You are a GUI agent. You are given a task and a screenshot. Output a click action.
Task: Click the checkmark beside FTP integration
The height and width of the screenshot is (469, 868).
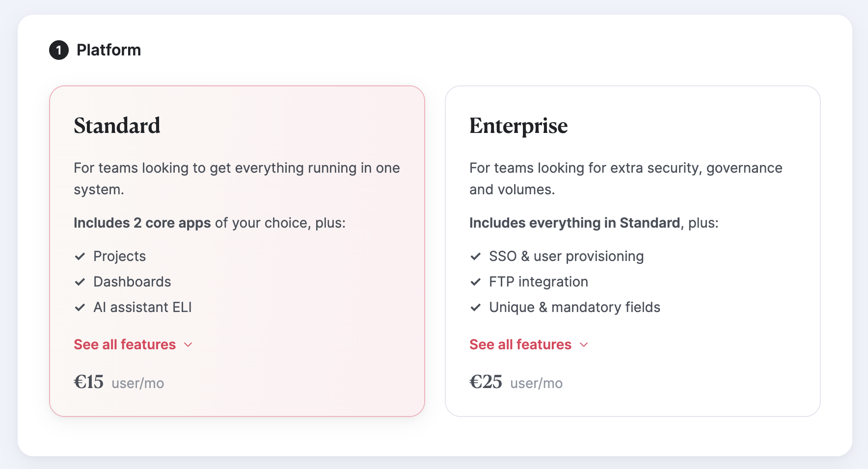476,282
